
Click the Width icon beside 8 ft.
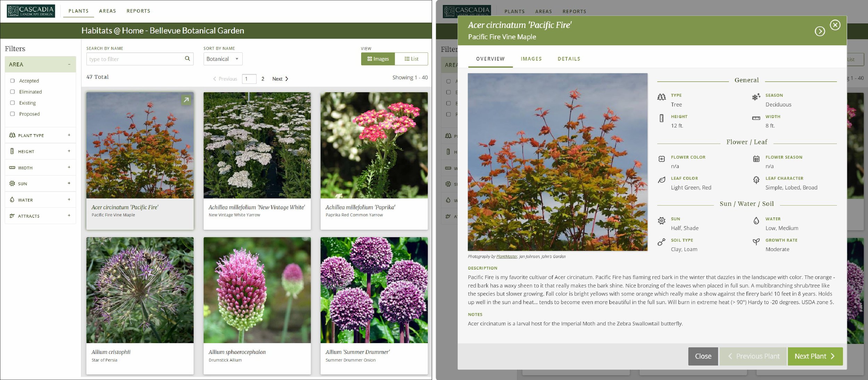click(756, 118)
